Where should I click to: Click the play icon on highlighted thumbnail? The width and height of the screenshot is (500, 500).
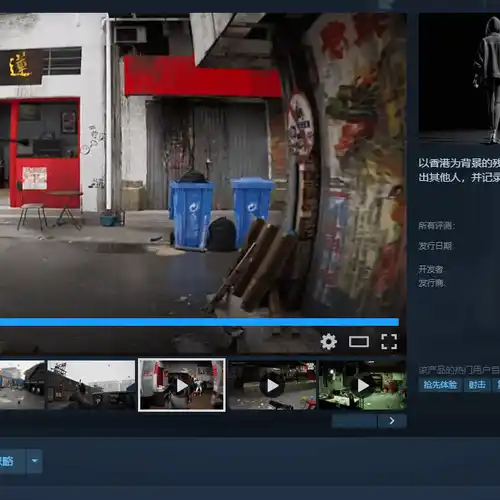click(x=182, y=386)
